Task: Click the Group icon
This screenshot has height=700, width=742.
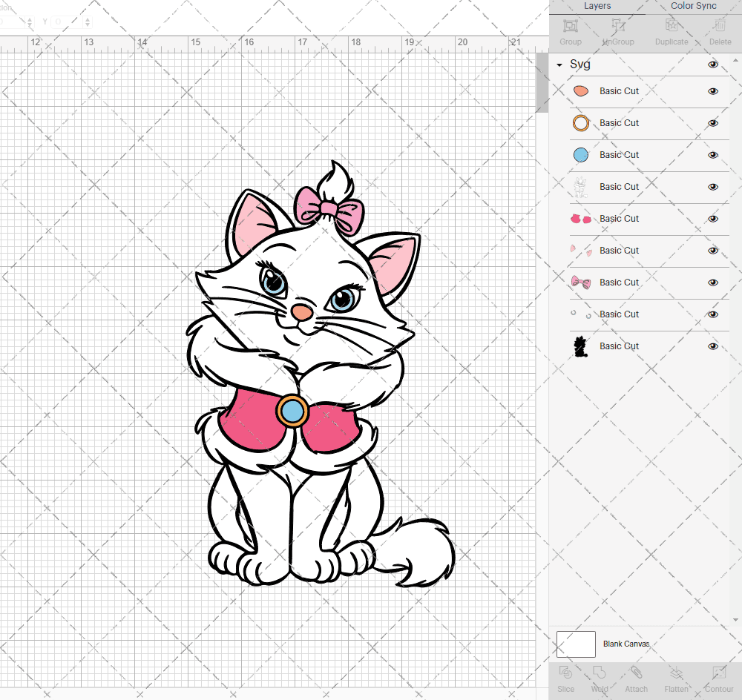Action: pos(570,26)
